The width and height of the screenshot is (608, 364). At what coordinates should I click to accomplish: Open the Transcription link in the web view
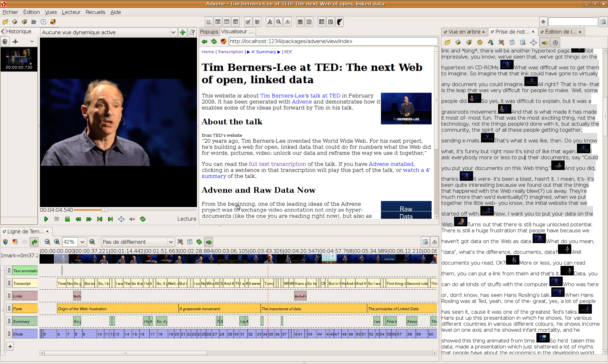[x=230, y=52]
